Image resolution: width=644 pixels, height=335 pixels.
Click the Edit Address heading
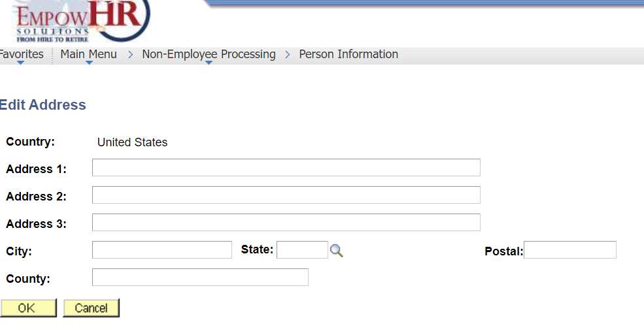pos(43,105)
